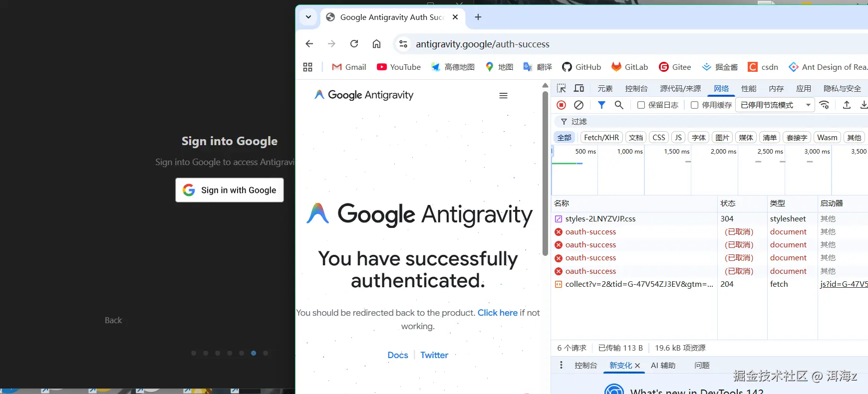Open the 已停用节流模式 throttling dropdown
This screenshot has height=394, width=868.
(775, 105)
